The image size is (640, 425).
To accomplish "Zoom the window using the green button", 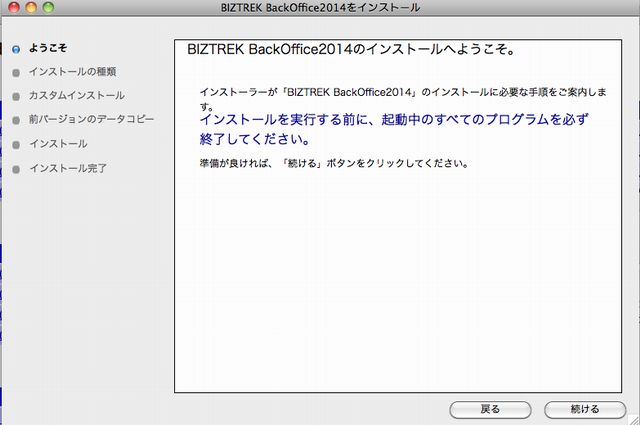I will click(47, 8).
